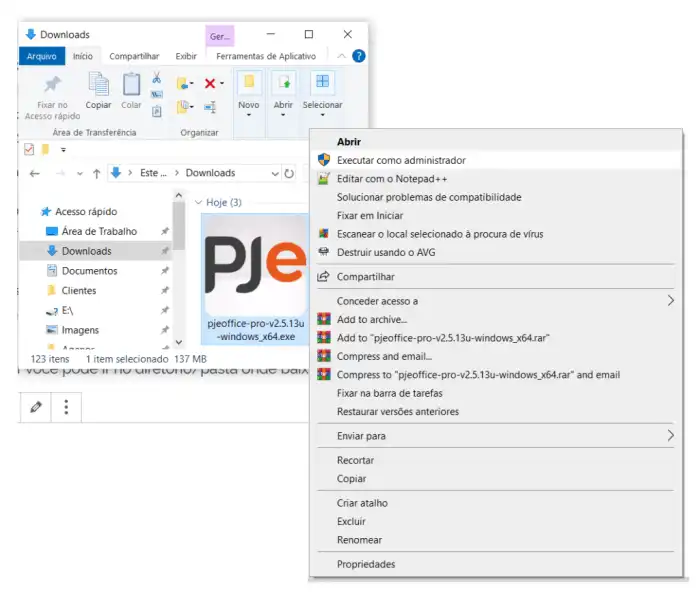Choose Abrir in the context menu
The width and height of the screenshot is (700, 594).
pyautogui.click(x=496, y=142)
